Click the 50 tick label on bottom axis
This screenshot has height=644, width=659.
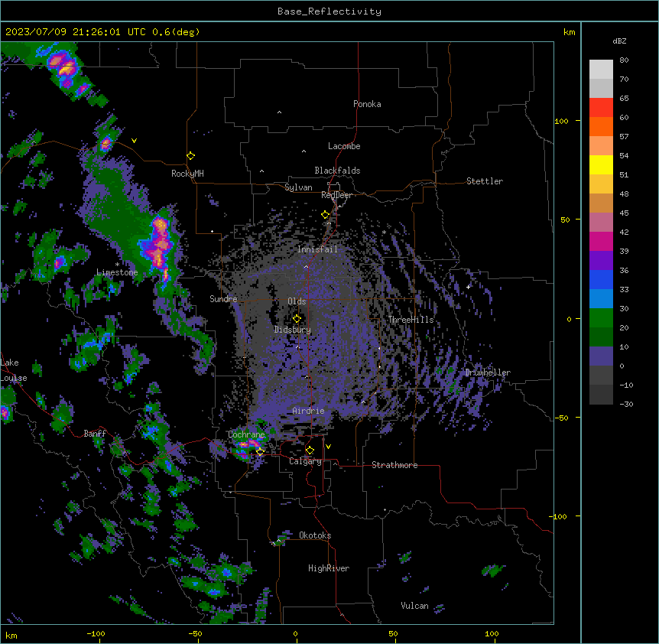pyautogui.click(x=393, y=633)
